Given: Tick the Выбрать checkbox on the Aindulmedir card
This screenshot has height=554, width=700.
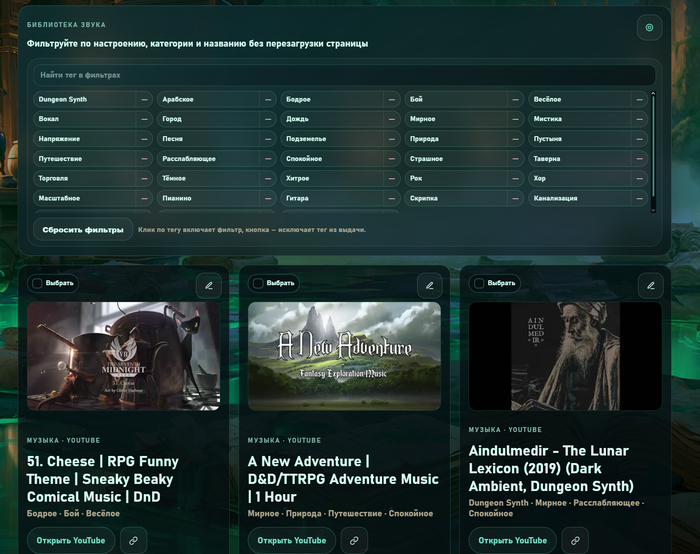Looking at the screenshot, I should (479, 283).
